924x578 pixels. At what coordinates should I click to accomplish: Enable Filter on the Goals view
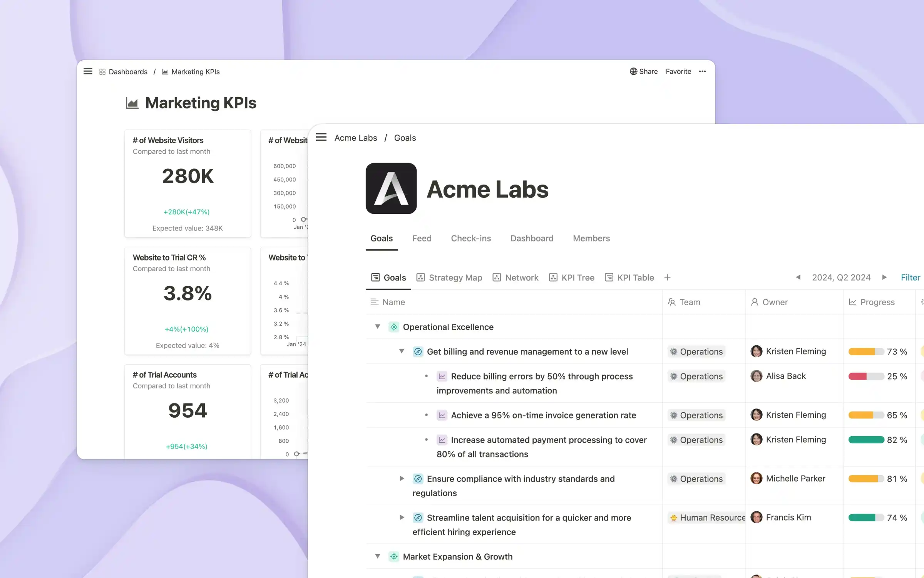(911, 277)
